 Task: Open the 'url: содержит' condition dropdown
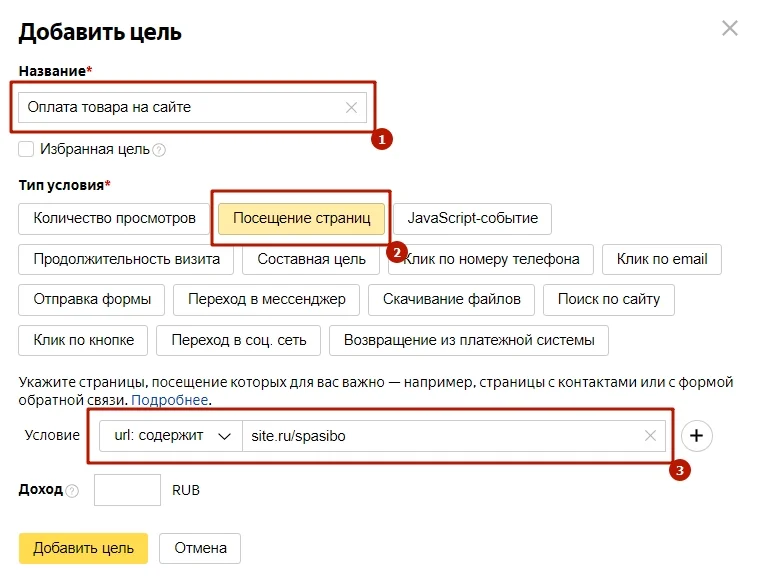click(170, 436)
